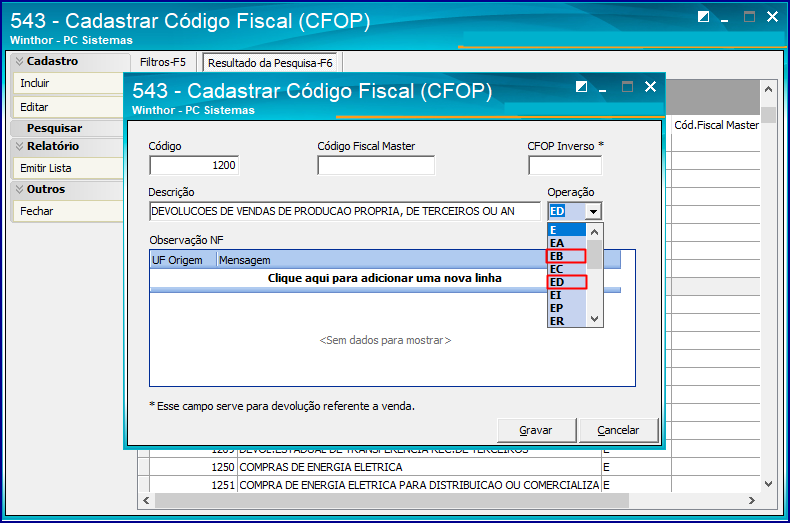Select option ER in Operação list
The image size is (790, 523).
tap(567, 321)
